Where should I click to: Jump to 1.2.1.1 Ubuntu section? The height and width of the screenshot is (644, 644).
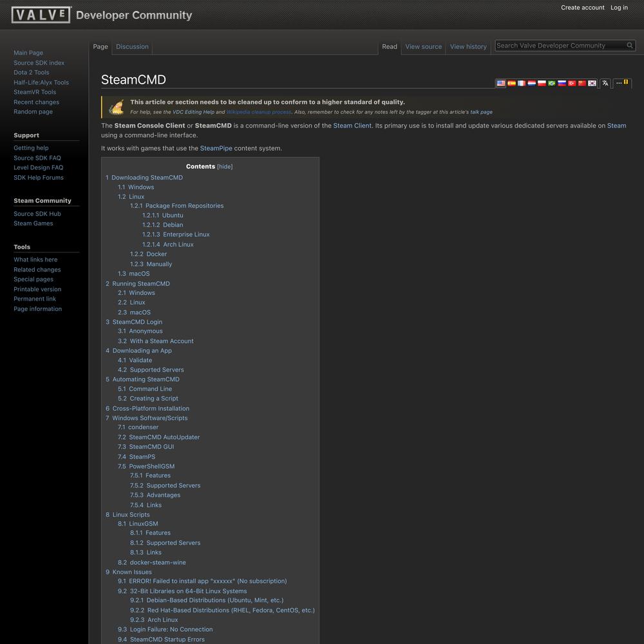(163, 216)
